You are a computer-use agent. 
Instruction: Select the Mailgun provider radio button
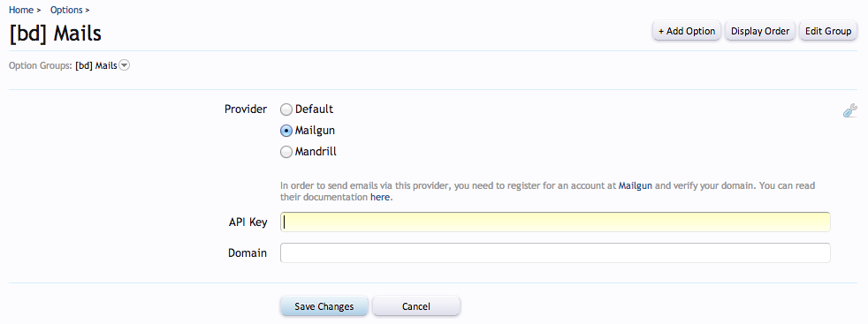coord(286,131)
